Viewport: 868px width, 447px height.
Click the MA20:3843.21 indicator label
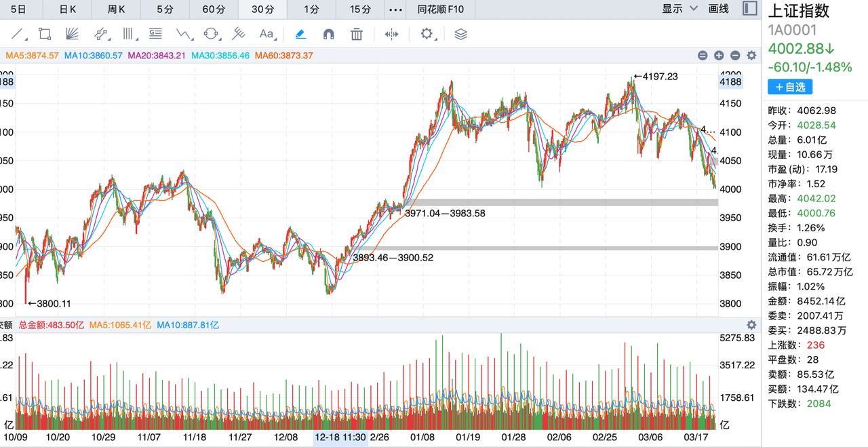click(157, 56)
